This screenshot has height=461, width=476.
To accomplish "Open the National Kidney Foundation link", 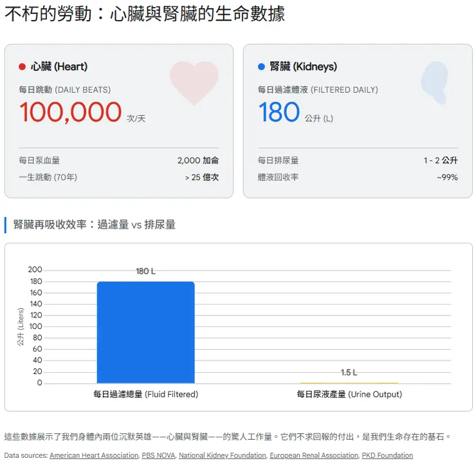I will (222, 455).
